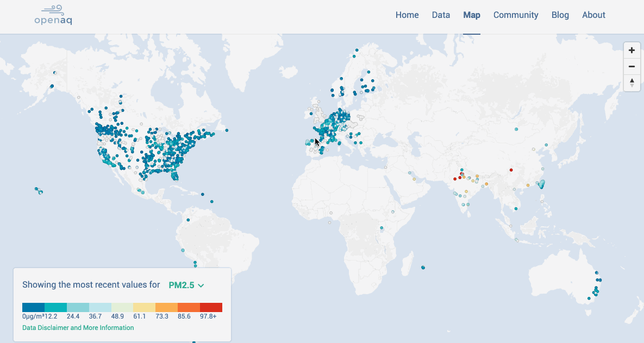Open Data Disclaimer and More Information
Screen dimensions: 644x343
click(78, 328)
